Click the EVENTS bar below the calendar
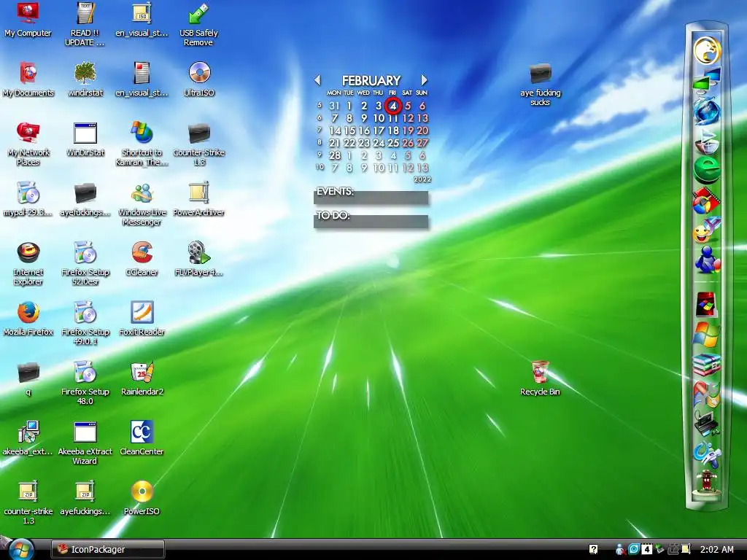The image size is (747, 560). [371, 197]
